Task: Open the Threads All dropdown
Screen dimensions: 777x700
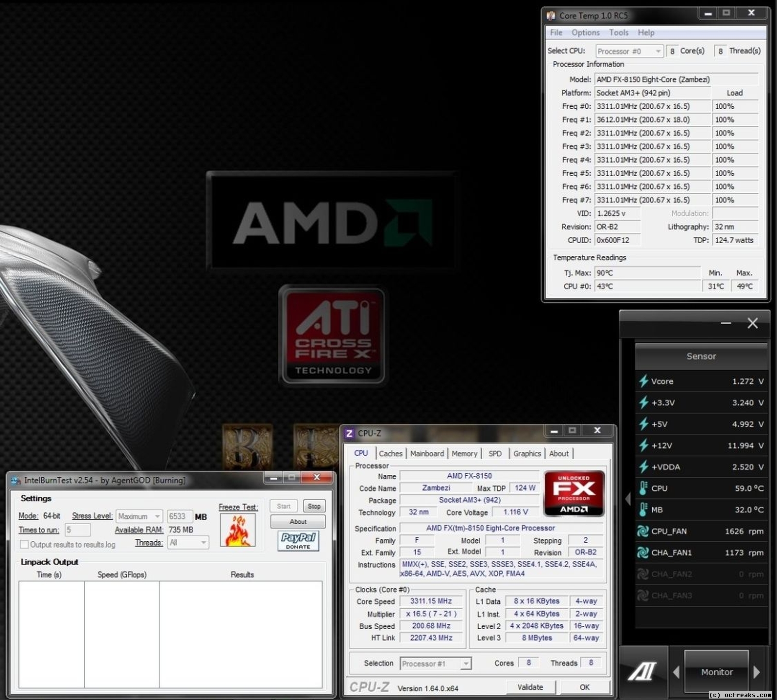Action: coord(188,542)
